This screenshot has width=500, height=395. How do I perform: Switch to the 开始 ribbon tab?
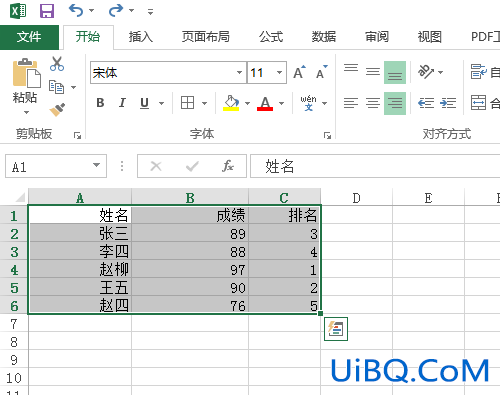[x=88, y=37]
